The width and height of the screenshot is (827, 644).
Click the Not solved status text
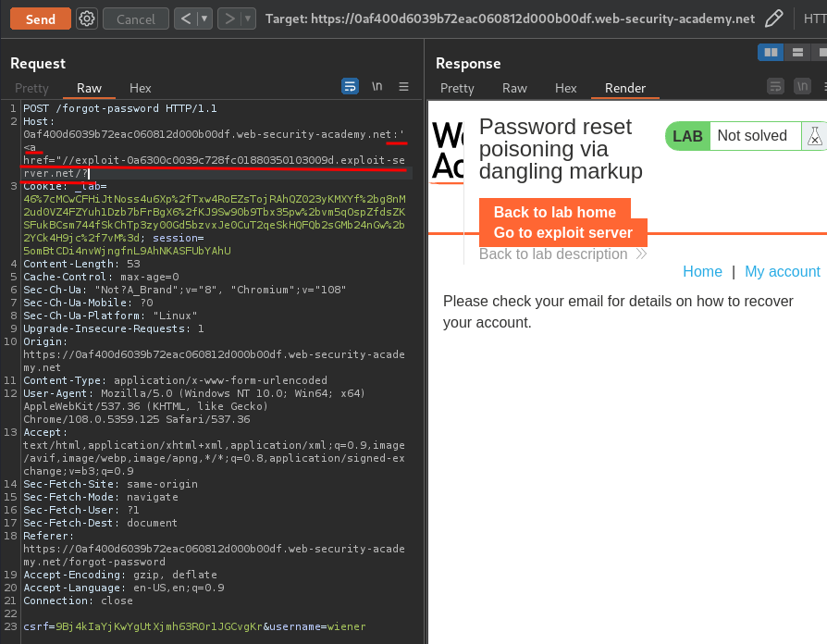(752, 135)
